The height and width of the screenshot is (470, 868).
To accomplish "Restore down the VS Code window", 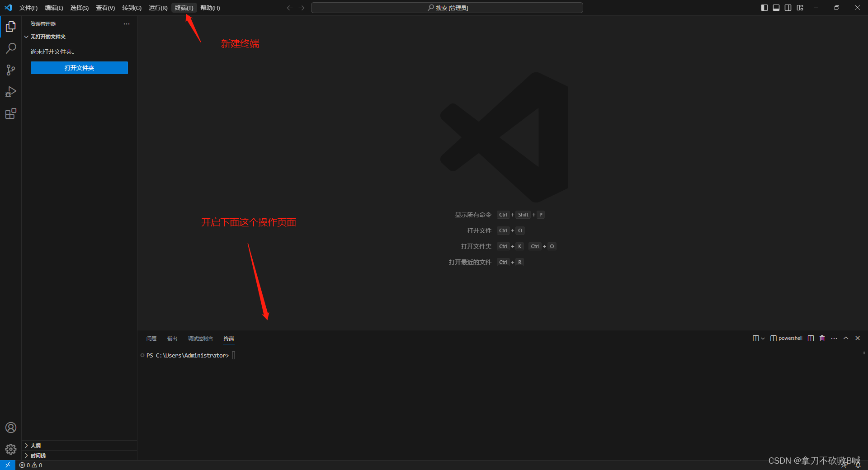I will [837, 8].
